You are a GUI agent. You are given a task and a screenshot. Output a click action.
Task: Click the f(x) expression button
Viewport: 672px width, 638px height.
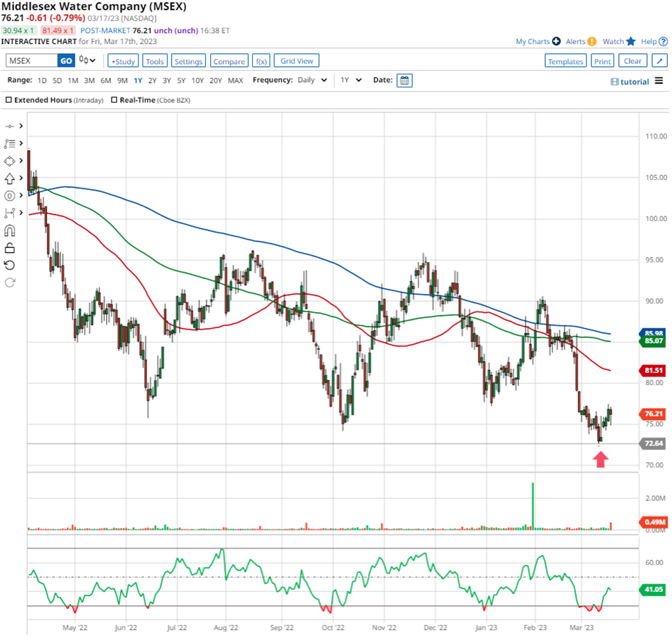(x=261, y=61)
